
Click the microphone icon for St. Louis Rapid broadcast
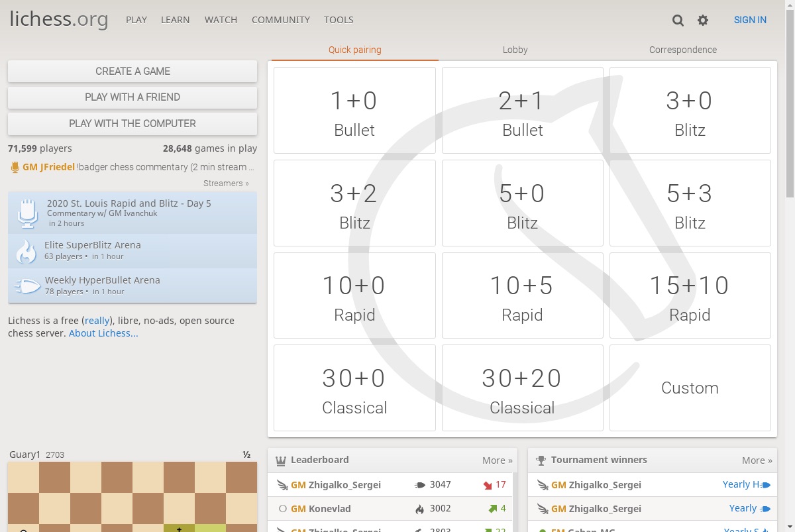(x=26, y=213)
